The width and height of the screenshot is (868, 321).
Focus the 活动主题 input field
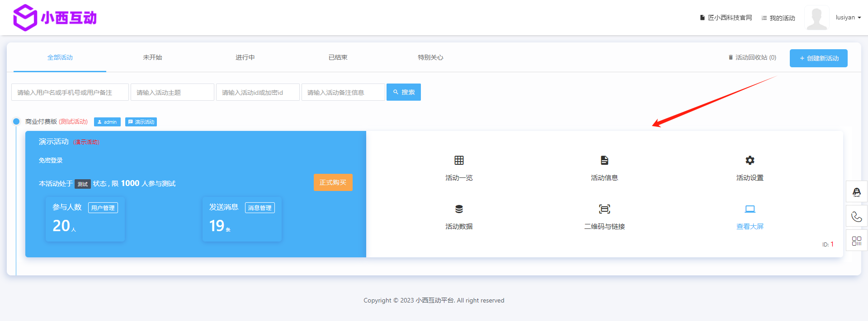tap(172, 92)
